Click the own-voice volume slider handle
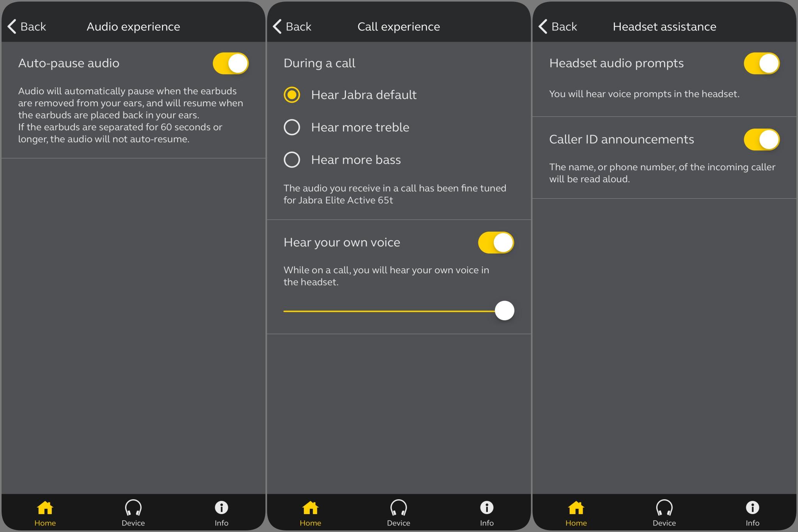 505,310
